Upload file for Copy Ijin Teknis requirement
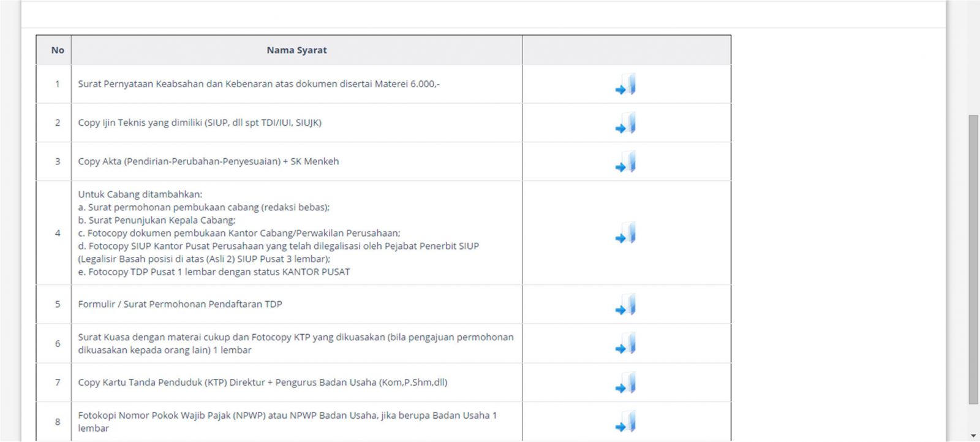The height and width of the screenshot is (442, 980). tap(625, 123)
